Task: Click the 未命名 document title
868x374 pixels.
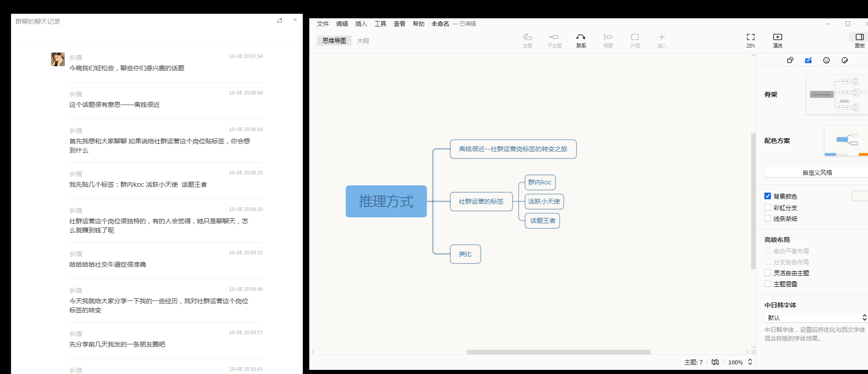Action: (x=440, y=24)
